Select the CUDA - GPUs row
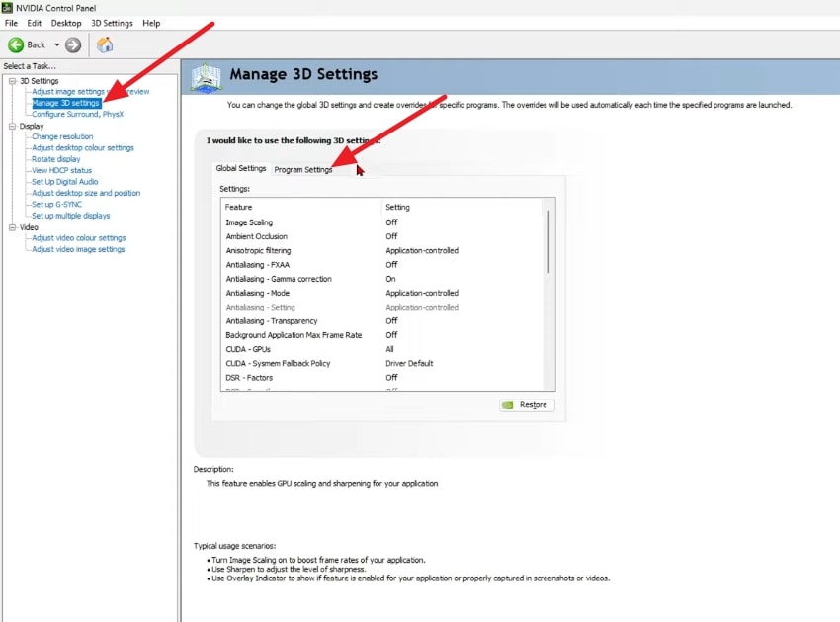 coord(382,349)
